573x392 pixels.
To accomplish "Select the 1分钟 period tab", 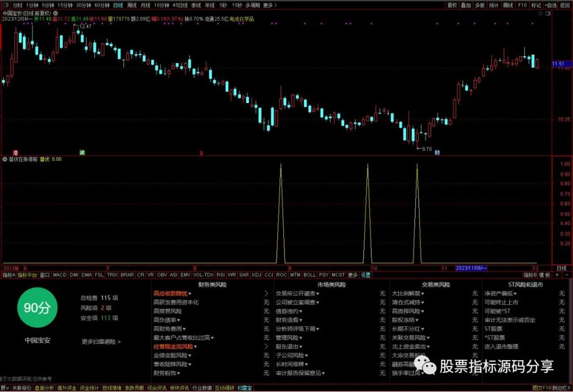I will click(x=32, y=5).
